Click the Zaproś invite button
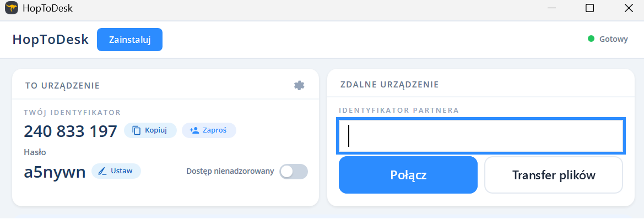The height and width of the screenshot is (220, 644). (209, 130)
